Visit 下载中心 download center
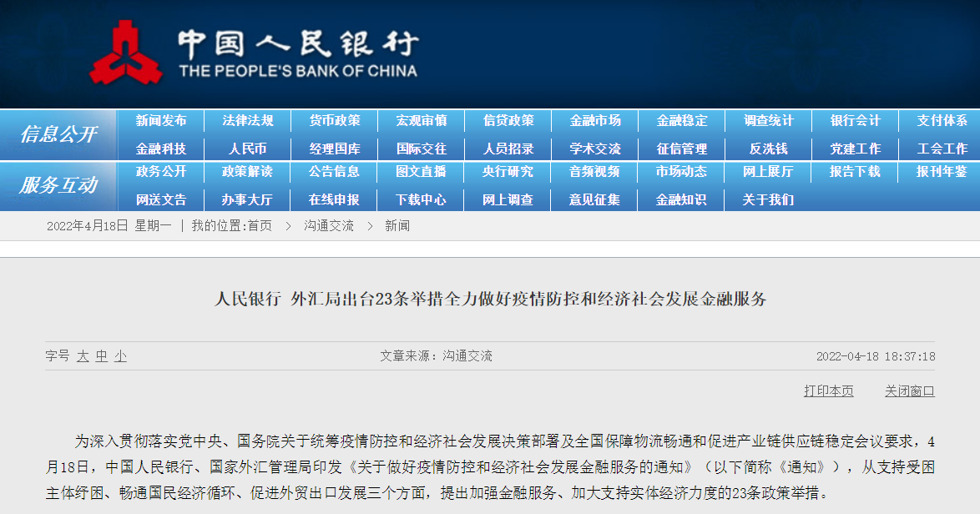Viewport: 980px width, 514px height. pos(422,200)
